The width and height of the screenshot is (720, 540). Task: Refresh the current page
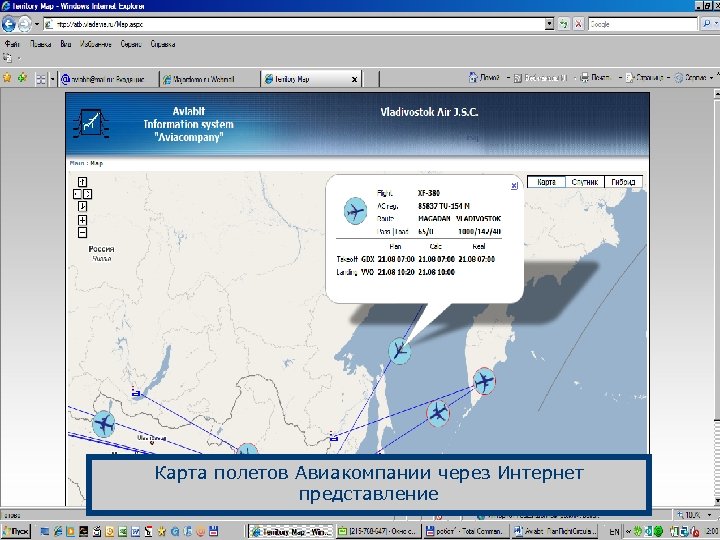(564, 24)
